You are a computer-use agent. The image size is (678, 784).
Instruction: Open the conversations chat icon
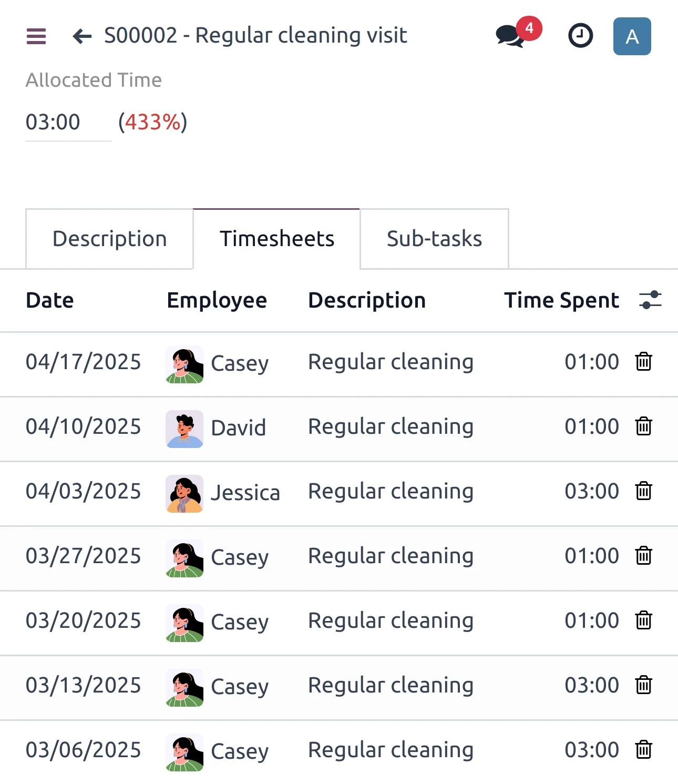510,36
